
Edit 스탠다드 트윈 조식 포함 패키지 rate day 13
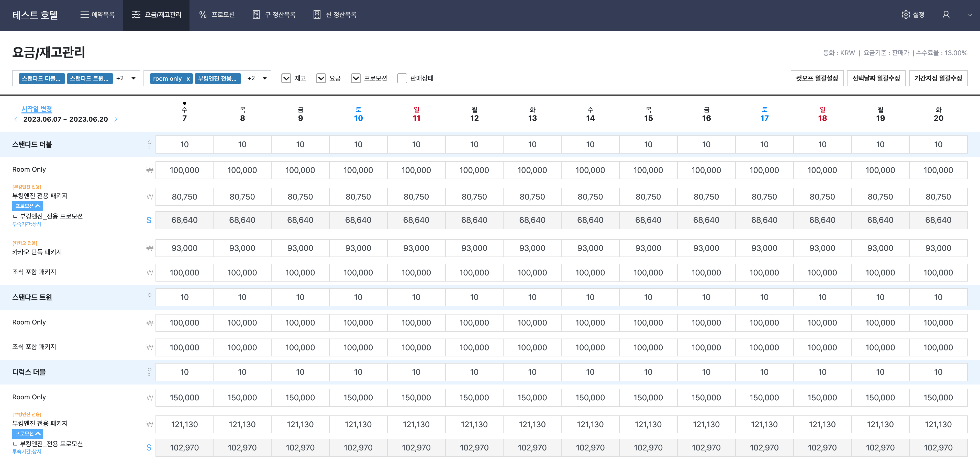point(532,348)
